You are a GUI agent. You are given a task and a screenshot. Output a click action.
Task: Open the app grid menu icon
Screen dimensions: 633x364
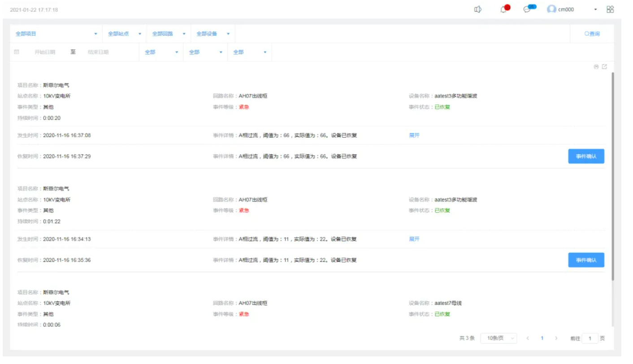point(610,9)
